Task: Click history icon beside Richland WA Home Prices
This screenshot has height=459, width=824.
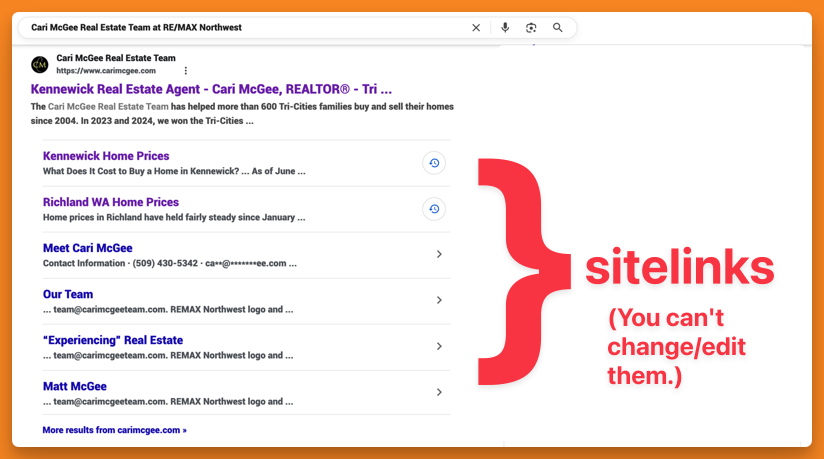Action: (434, 209)
